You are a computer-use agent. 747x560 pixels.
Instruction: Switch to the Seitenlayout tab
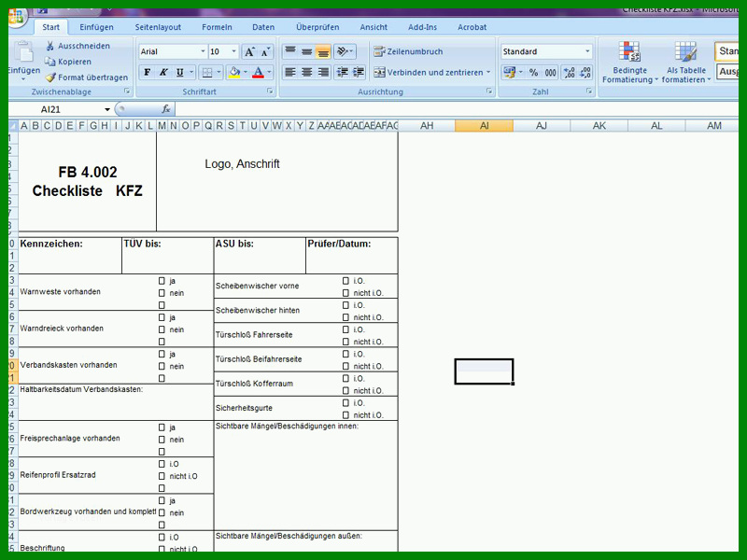[x=158, y=27]
